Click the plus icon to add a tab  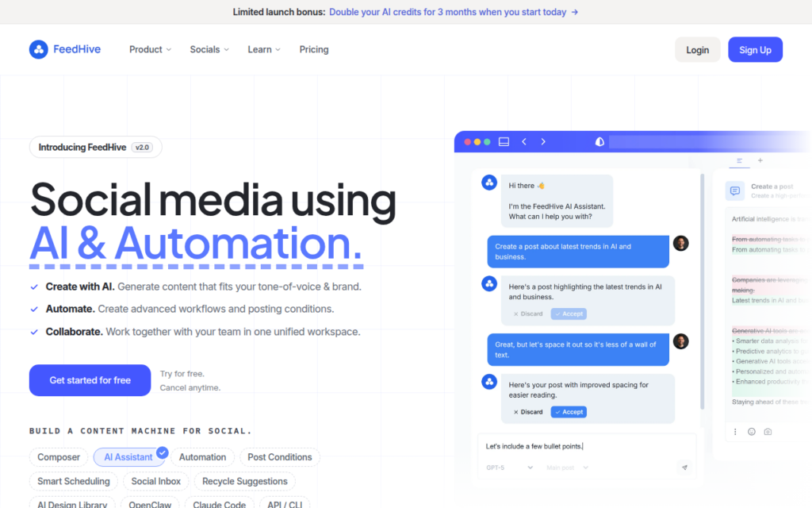coord(760,160)
